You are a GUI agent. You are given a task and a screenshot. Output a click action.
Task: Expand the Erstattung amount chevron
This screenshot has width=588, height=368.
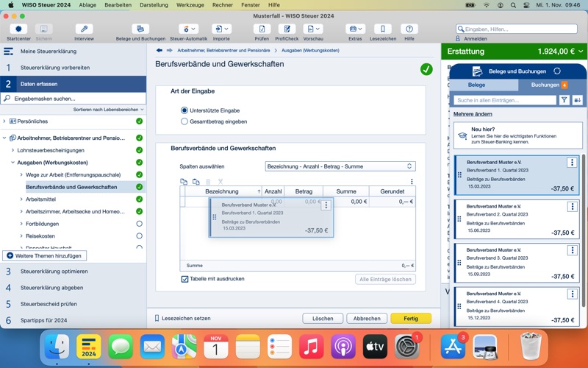pos(581,52)
